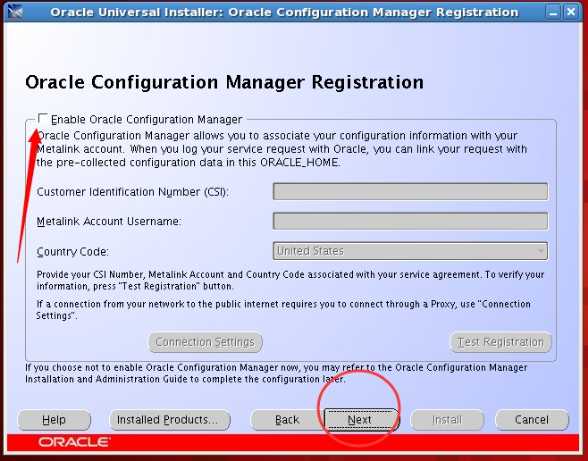Enable Oracle Configuration Manager checkbox
This screenshot has height=461, width=588.
click(44, 119)
